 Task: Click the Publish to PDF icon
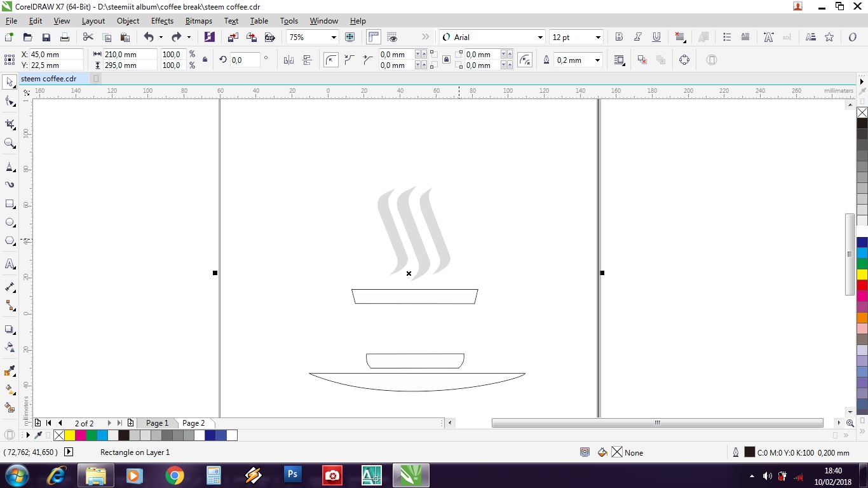tap(269, 37)
